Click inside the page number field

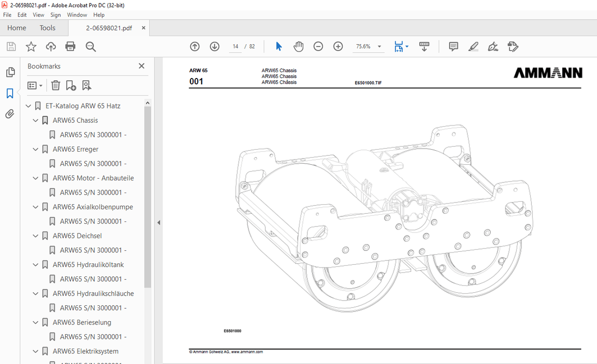point(235,46)
